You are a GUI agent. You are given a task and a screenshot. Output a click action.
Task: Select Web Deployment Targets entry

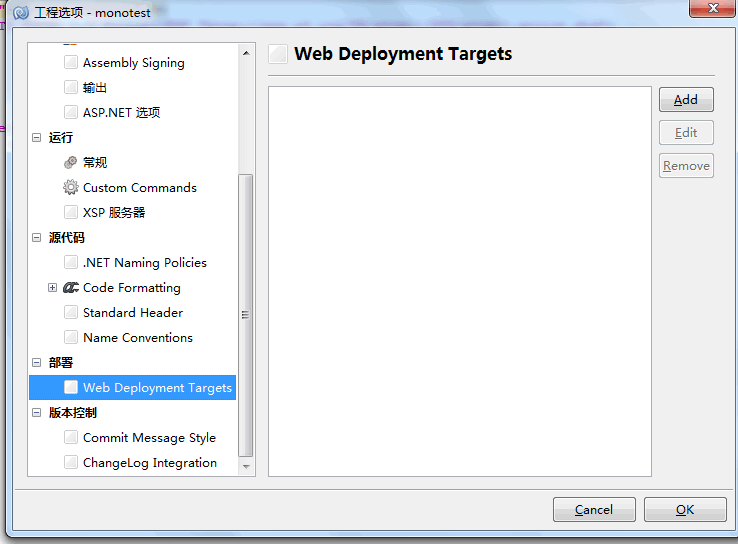[132, 387]
